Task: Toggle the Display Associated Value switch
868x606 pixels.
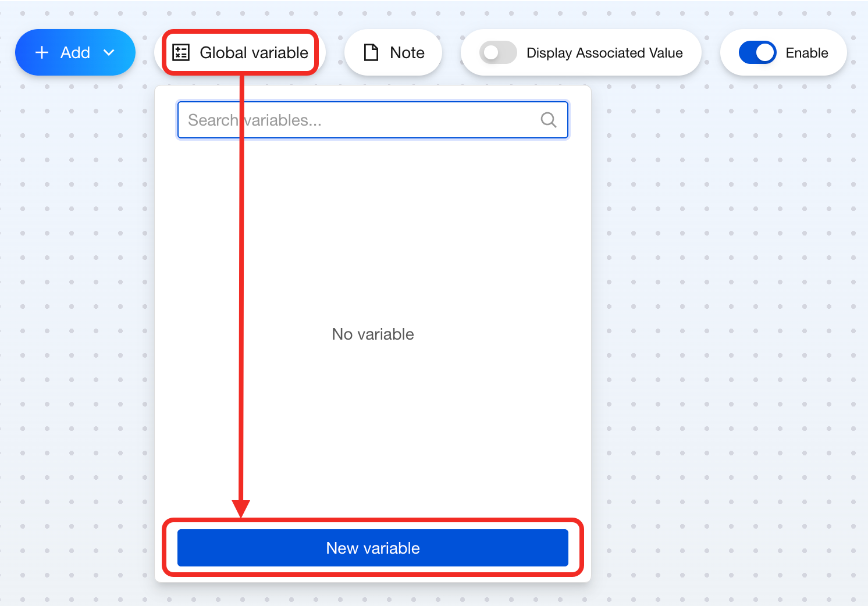Action: (498, 53)
